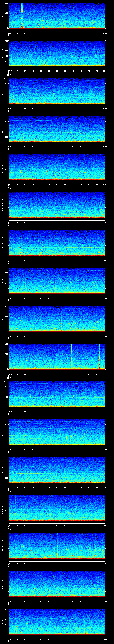Click the 20:17:00 start time label
This screenshot has width=114, height=644.
9,147
